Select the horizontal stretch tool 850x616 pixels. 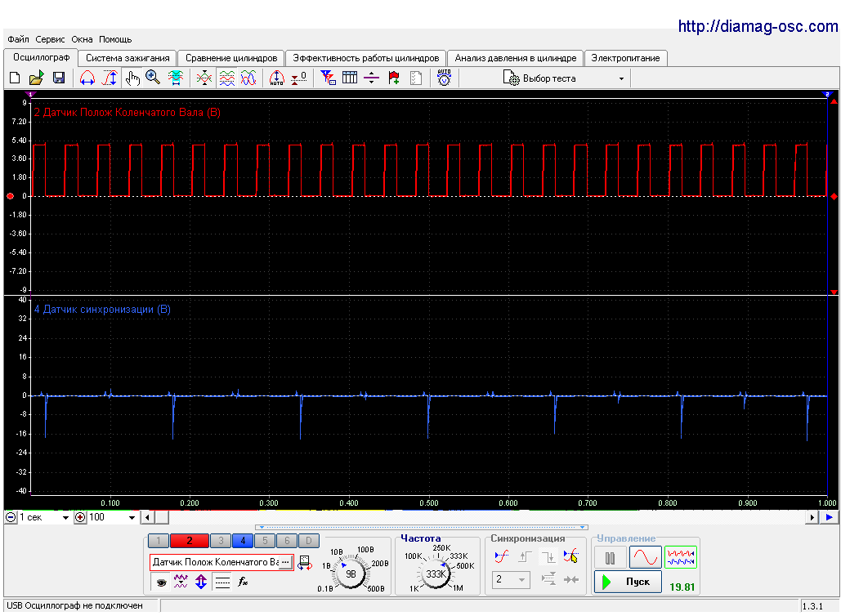click(87, 78)
